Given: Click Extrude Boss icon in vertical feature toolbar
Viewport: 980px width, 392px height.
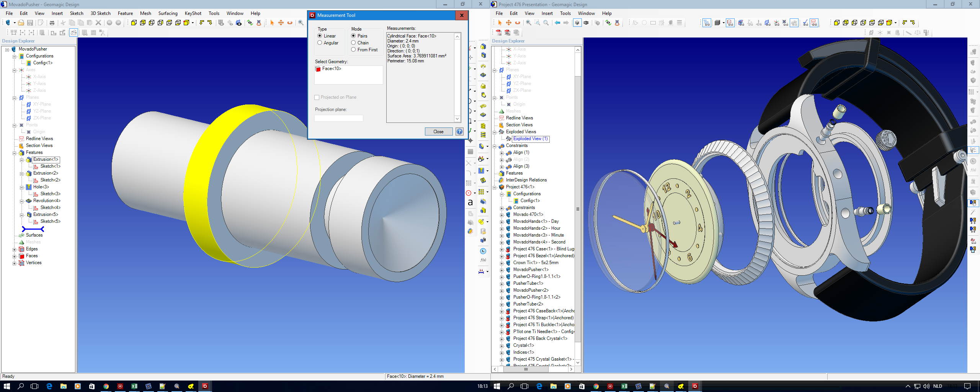Looking at the screenshot, I should pos(483,46).
